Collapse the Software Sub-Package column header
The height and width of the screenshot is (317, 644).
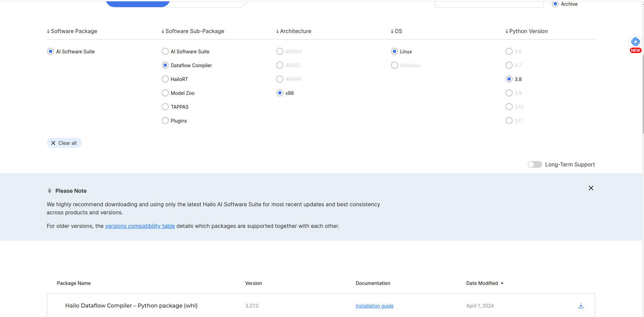pyautogui.click(x=193, y=31)
